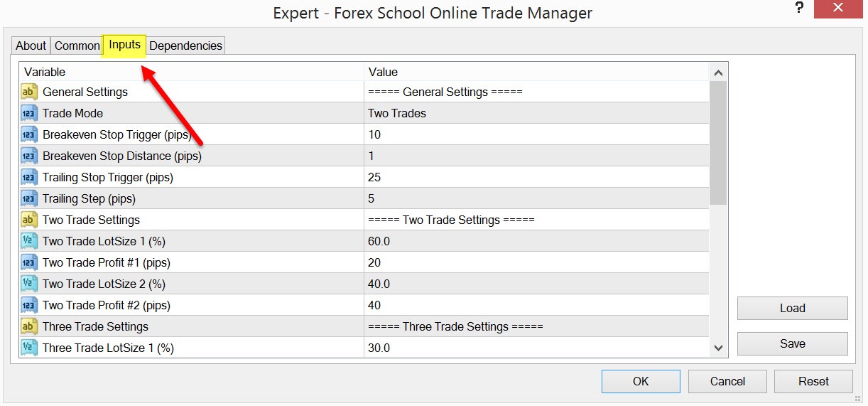Open the Dependencies tab
This screenshot has height=406, width=868.
[x=185, y=46]
